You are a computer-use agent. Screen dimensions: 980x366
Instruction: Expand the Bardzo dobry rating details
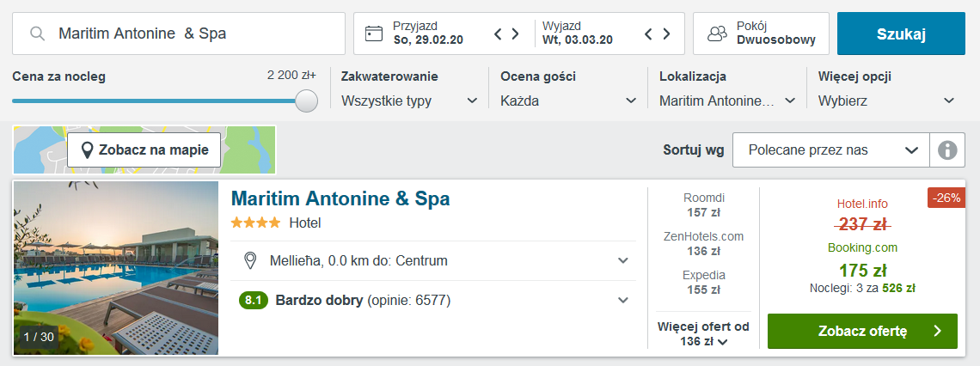[x=622, y=300]
